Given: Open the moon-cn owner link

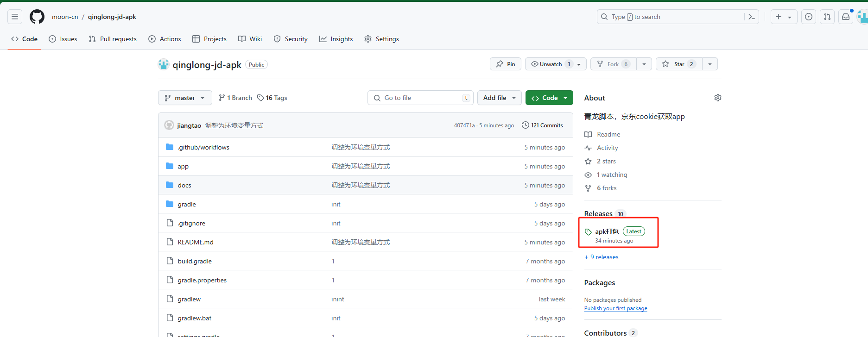Looking at the screenshot, I should pyautogui.click(x=65, y=17).
